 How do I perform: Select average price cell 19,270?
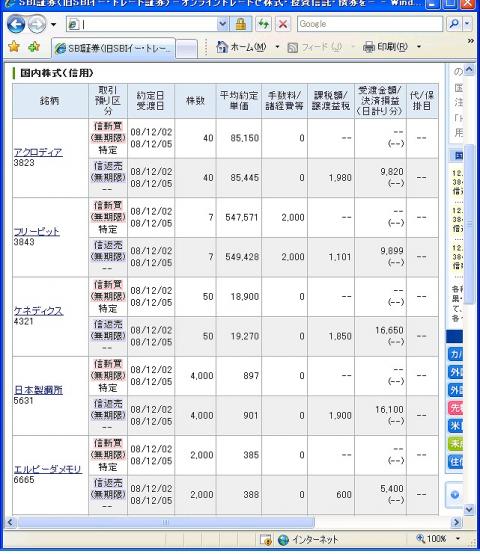tap(239, 336)
